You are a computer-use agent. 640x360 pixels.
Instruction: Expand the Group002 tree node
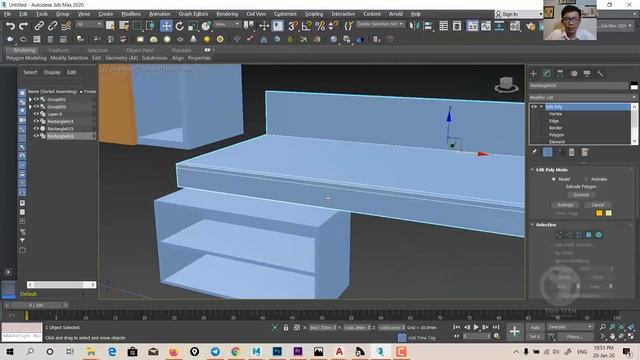click(x=30, y=107)
